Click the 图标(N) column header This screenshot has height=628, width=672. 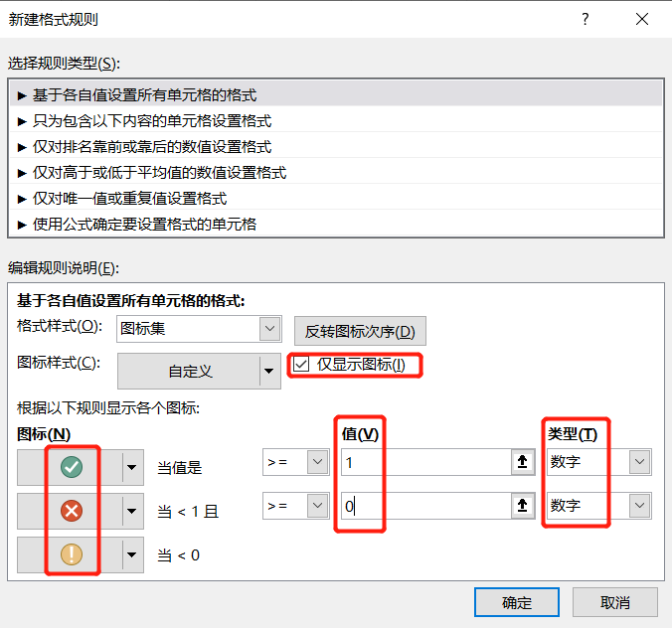click(x=44, y=434)
